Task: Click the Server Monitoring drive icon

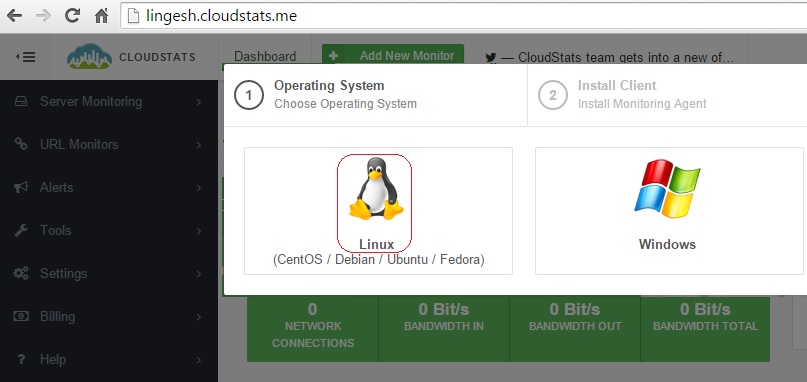Action: pos(21,101)
